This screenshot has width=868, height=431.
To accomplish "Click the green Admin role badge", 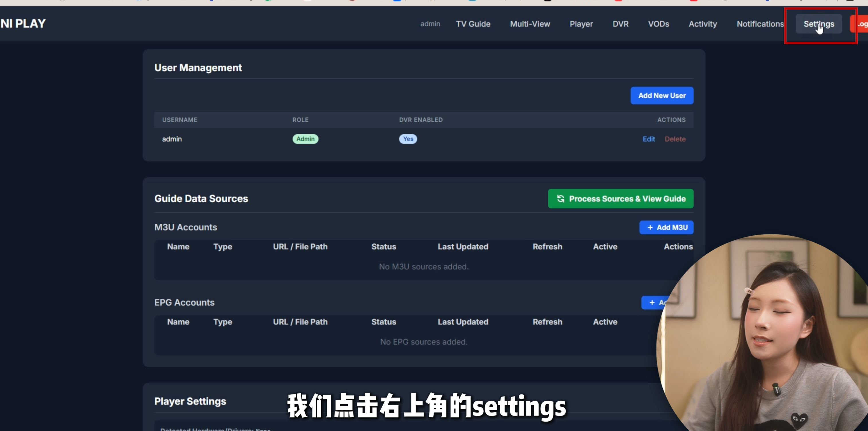I will click(305, 139).
